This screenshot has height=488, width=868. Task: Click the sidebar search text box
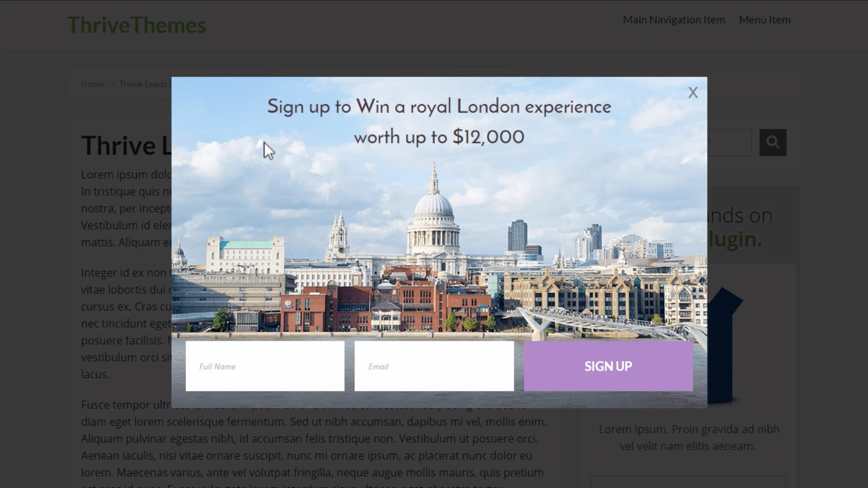729,142
